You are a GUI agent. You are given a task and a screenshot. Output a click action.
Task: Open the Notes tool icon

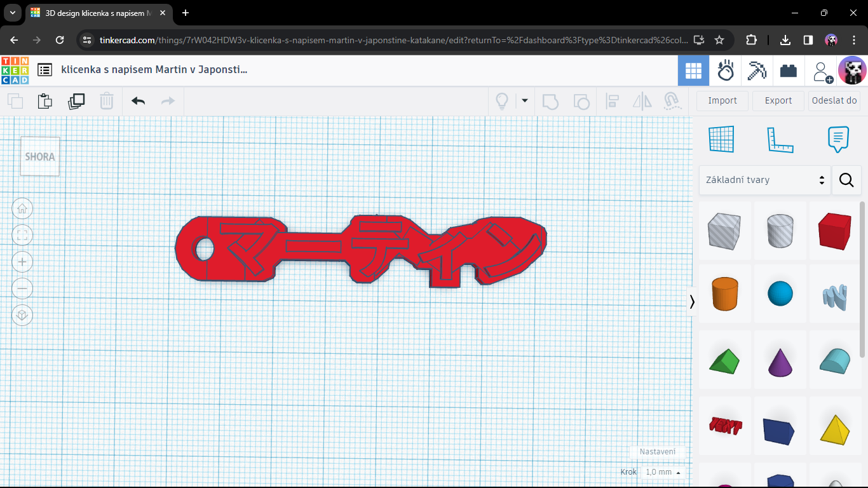click(838, 139)
